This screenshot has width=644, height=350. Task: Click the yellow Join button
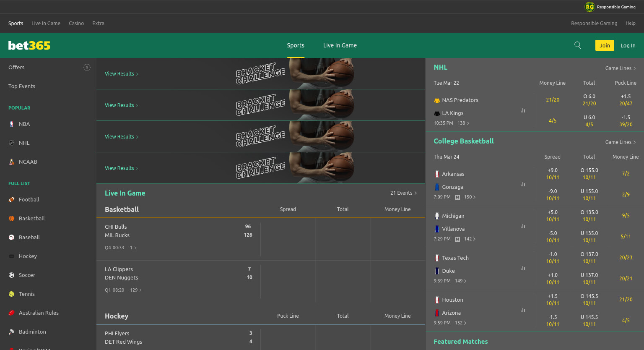[605, 45]
